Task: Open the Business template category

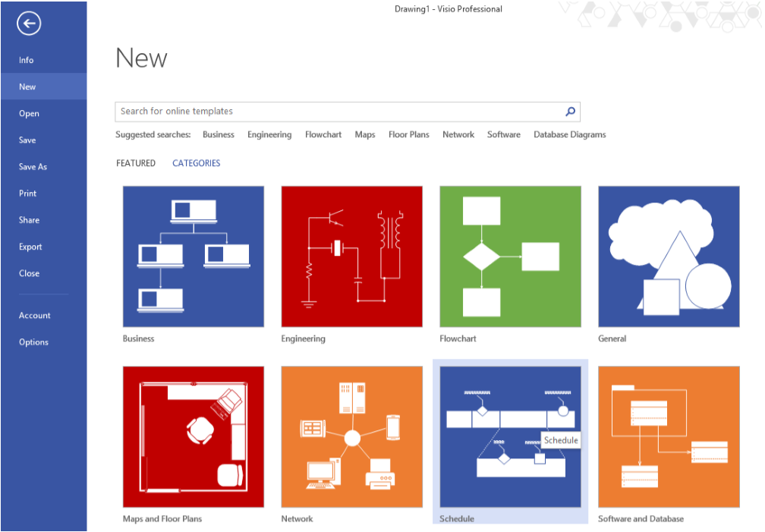Action: point(193,257)
